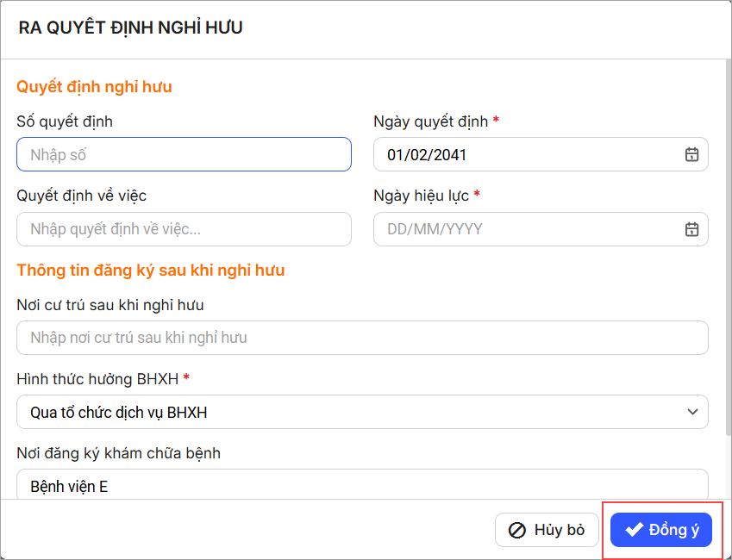Click the Bệnh viện E input field
The width and height of the screenshot is (732, 560).
[x=362, y=484]
